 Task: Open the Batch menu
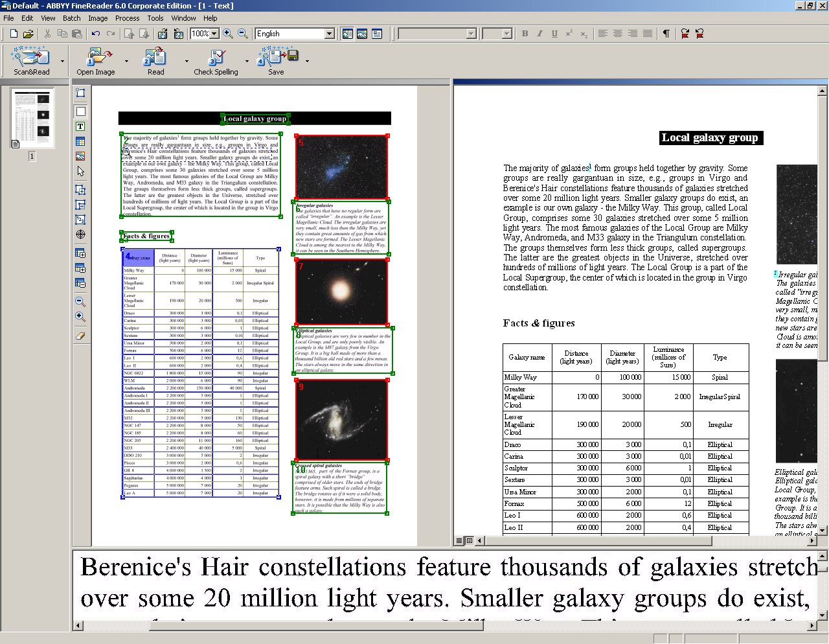click(x=71, y=18)
